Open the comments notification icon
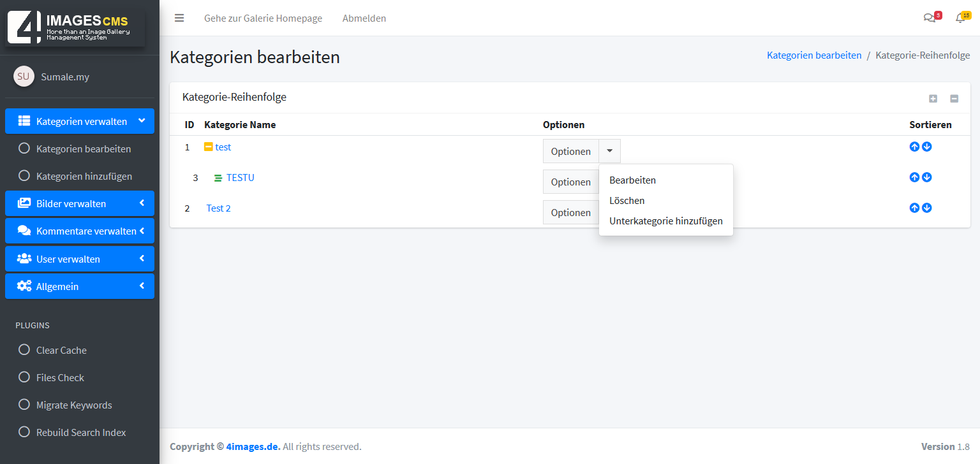Screen dimensions: 980x464 pos(930,18)
